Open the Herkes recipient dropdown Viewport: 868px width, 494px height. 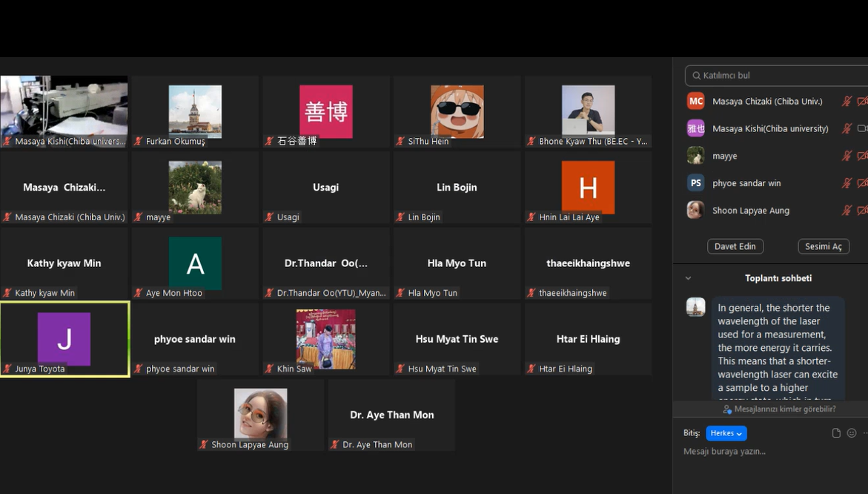coord(726,433)
